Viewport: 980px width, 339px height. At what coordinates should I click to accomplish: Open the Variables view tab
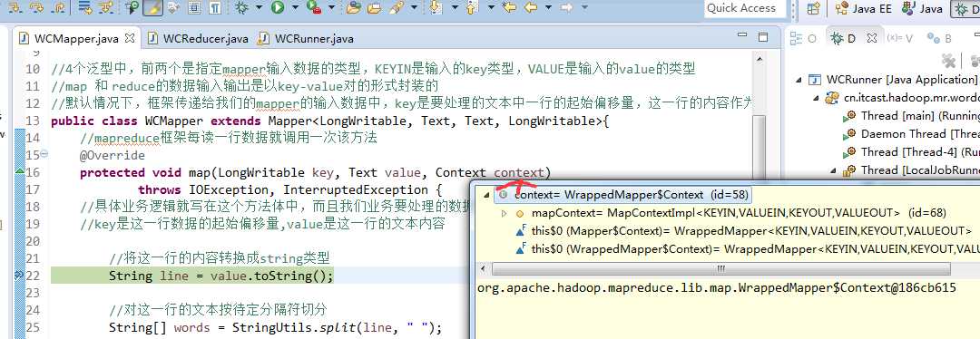tap(901, 38)
